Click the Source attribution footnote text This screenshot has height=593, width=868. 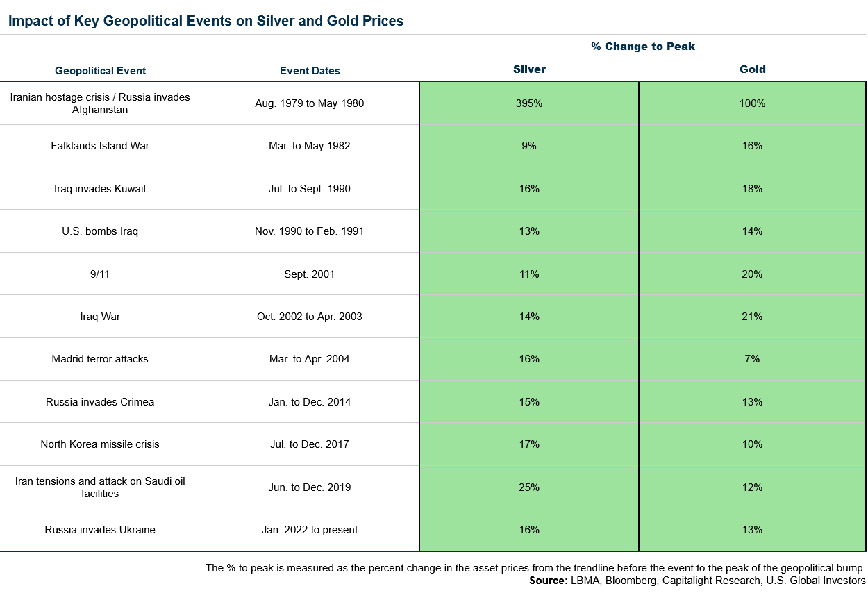pyautogui.click(x=697, y=581)
